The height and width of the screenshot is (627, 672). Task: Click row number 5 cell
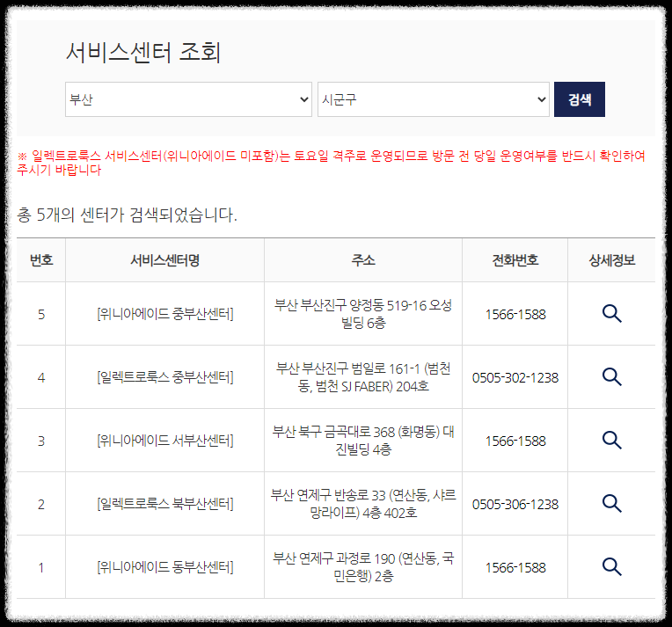[41, 314]
